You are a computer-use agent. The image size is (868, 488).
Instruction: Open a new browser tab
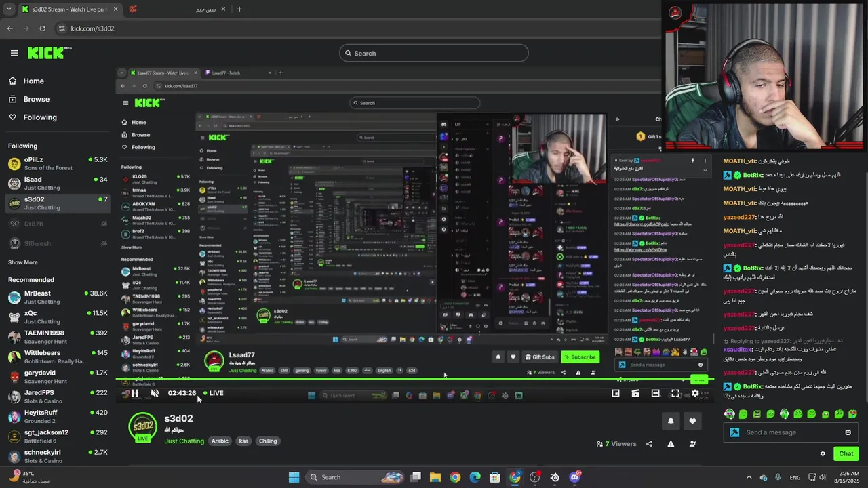[x=239, y=9]
